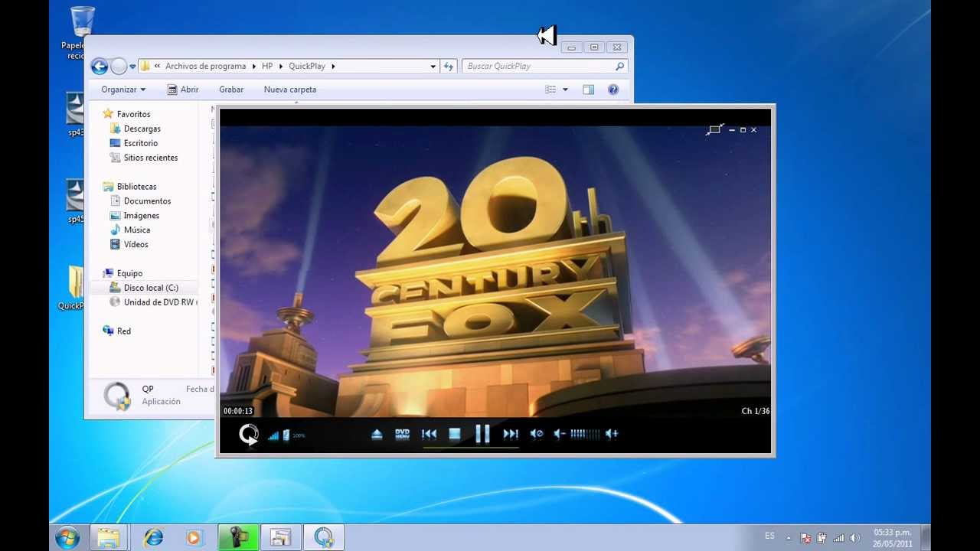The image size is (980, 551).
Task: Click the battery level icon in player
Action: pos(286,435)
